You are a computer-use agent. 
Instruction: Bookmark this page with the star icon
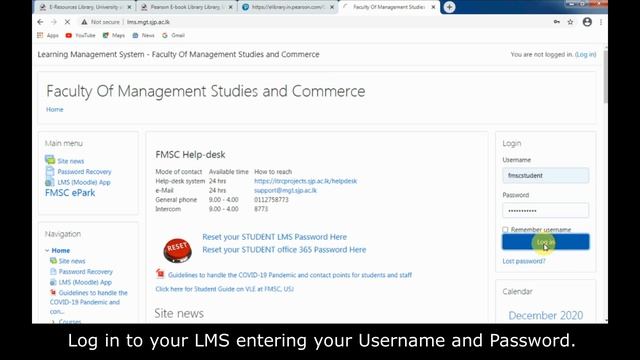tap(571, 22)
